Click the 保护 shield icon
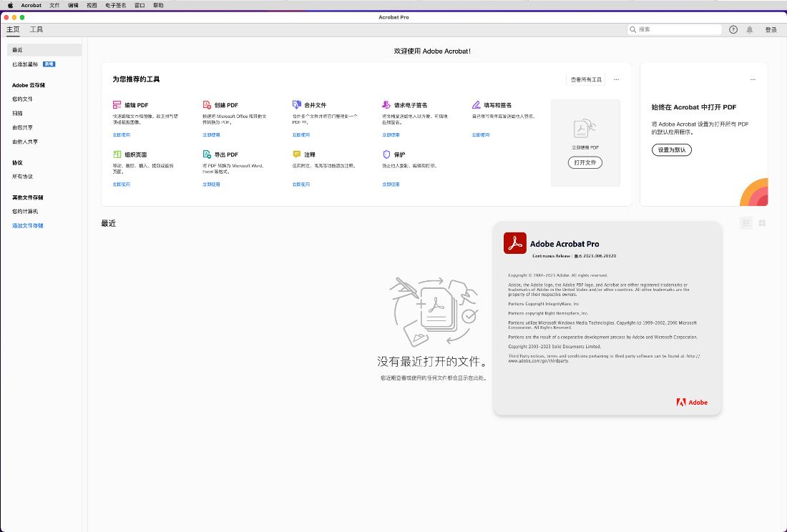Viewport: 787px width, 532px height. [x=386, y=154]
